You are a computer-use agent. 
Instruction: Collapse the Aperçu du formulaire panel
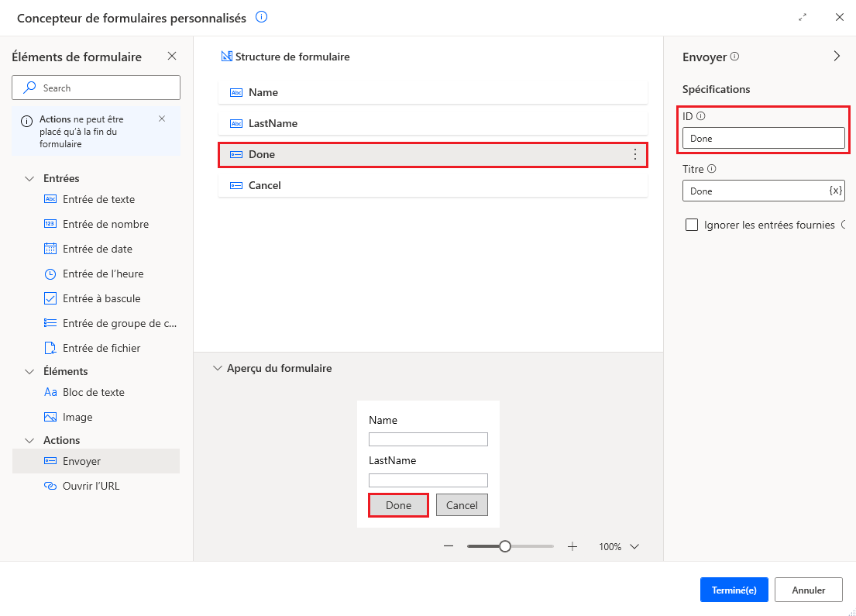(x=218, y=368)
